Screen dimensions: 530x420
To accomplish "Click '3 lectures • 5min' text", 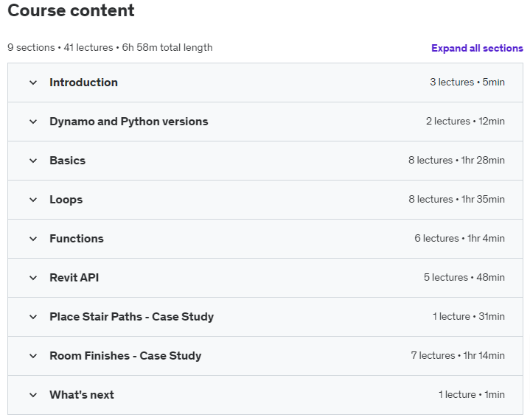I will click(x=467, y=82).
